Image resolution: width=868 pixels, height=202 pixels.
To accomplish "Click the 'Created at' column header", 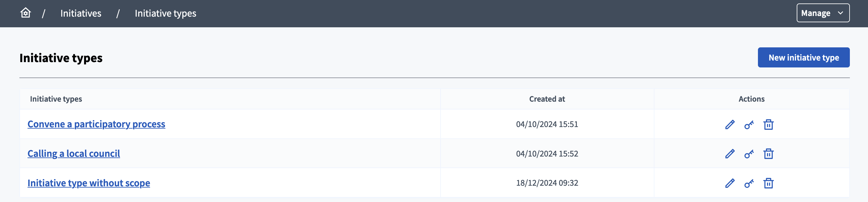I will (547, 99).
